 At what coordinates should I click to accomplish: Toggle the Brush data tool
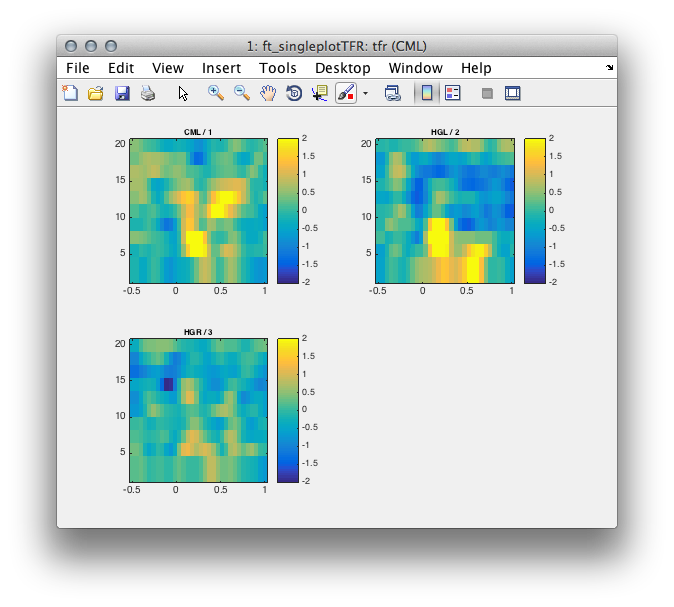[346, 93]
